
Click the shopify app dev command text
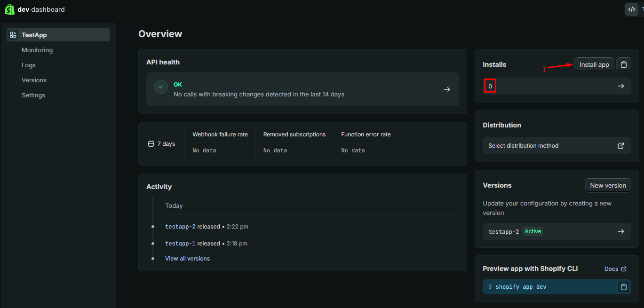pos(521,287)
